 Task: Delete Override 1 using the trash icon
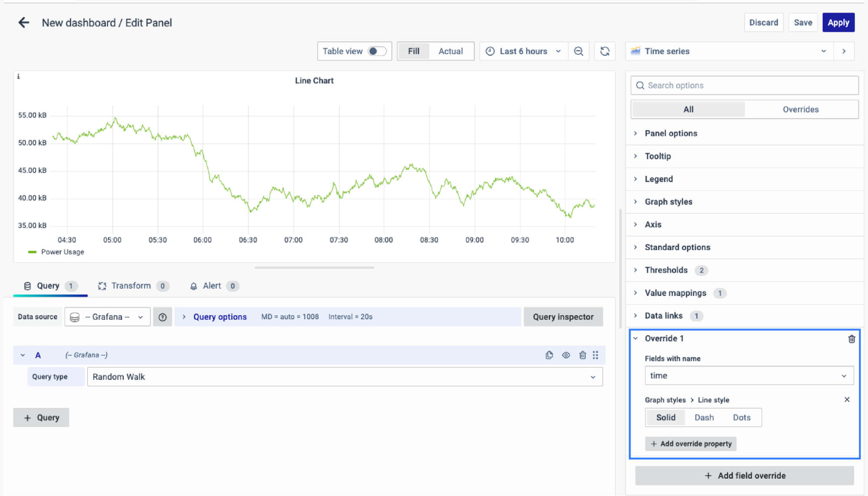tap(851, 339)
